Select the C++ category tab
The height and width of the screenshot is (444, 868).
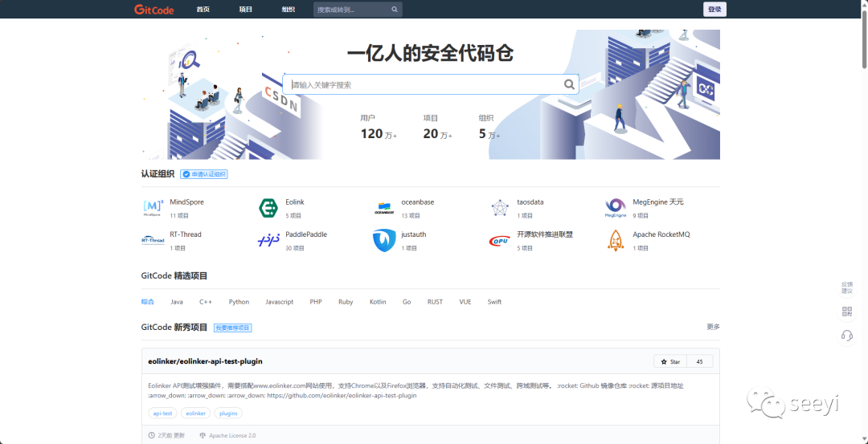click(206, 302)
